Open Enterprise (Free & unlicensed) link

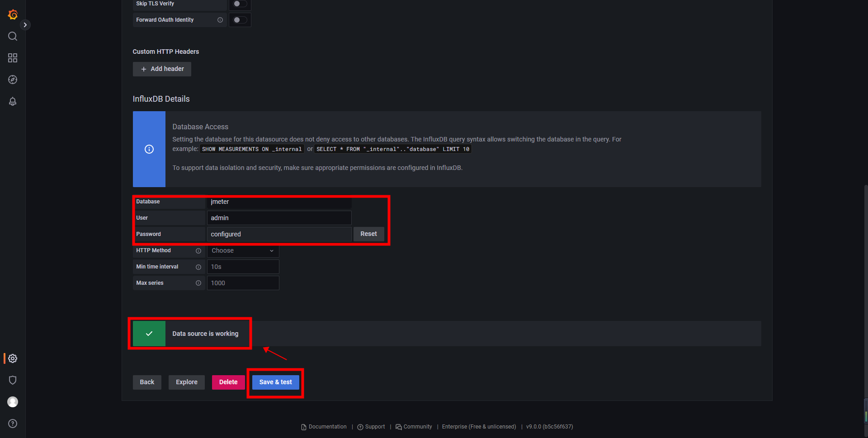tap(479, 427)
